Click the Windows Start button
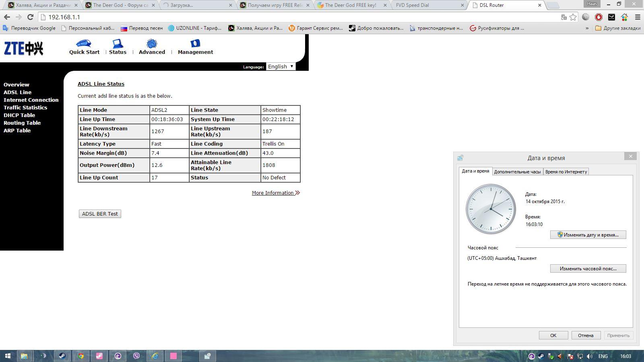This screenshot has width=644, height=362. pos(8,356)
